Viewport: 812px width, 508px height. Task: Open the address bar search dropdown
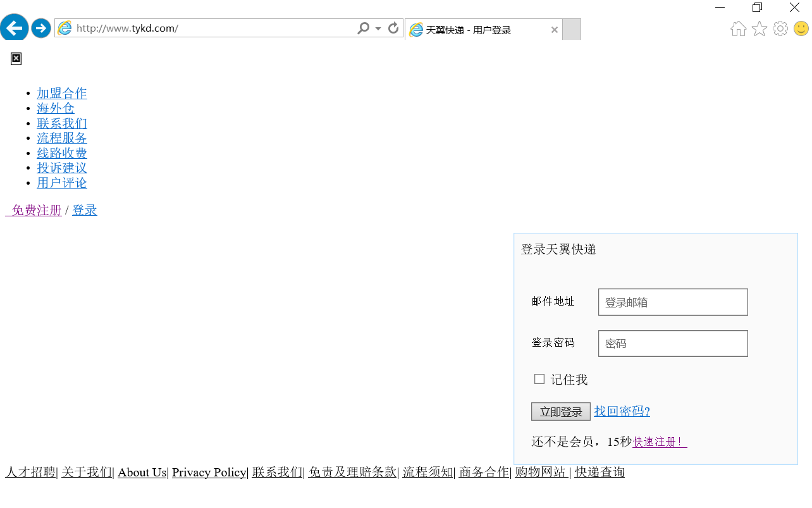[x=378, y=28]
